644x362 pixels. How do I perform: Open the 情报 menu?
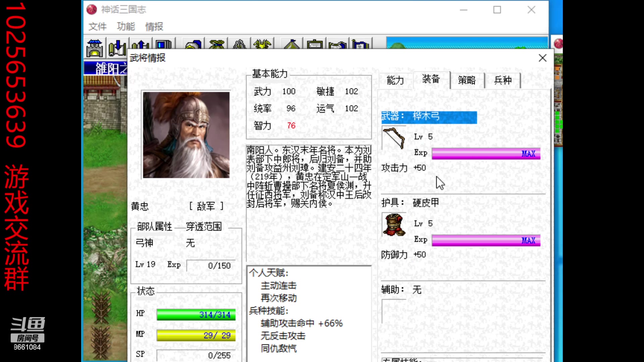(x=154, y=26)
